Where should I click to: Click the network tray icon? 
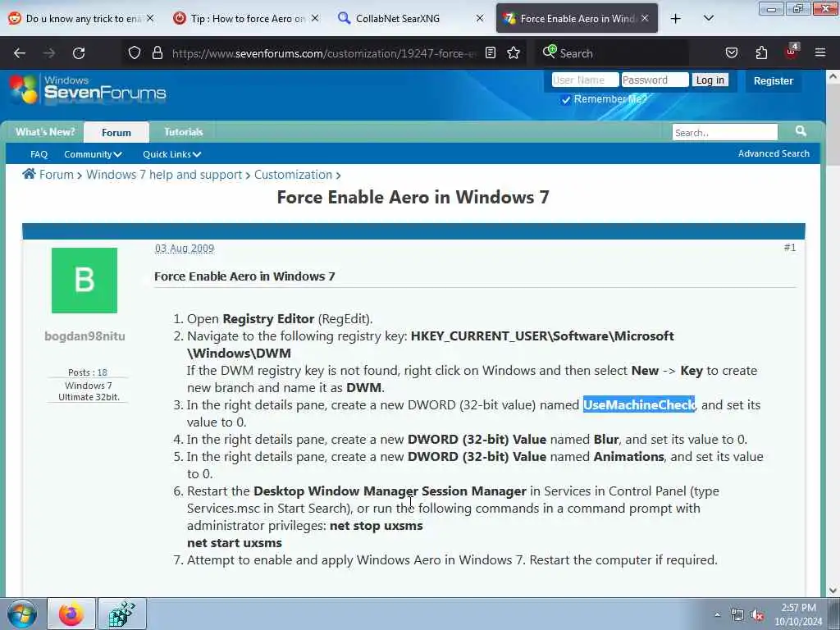737,615
